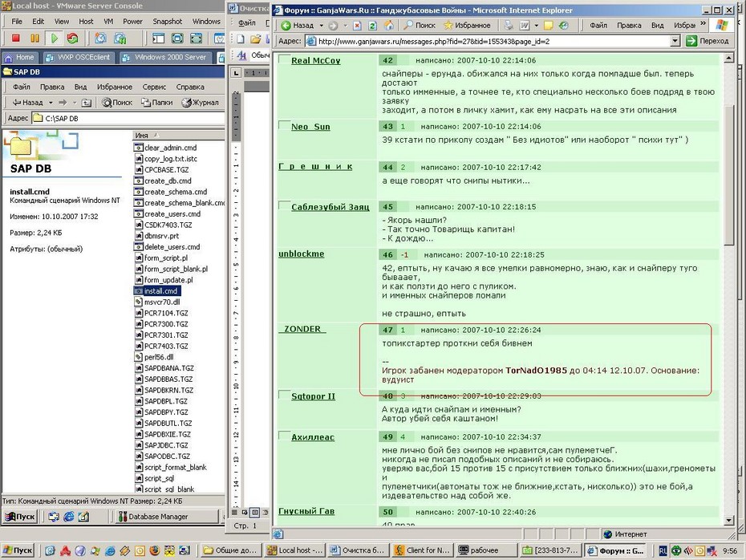Suspend the virtual machine with the pause icon
This screenshot has height=560, width=746.
[34, 38]
